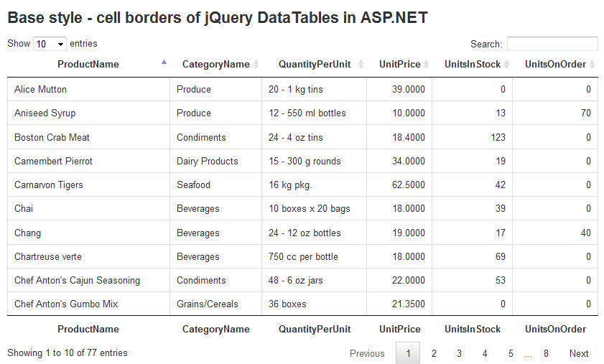Go to pagination page 5
This screenshot has height=364, width=604.
point(511,354)
